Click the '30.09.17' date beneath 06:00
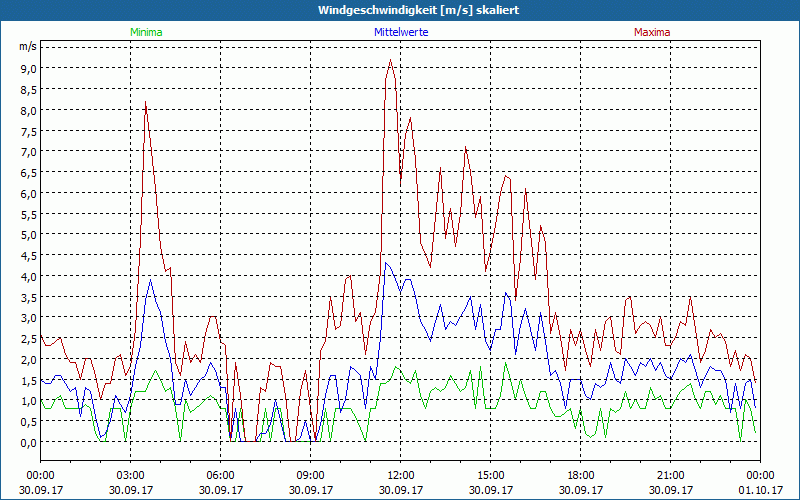 pyautogui.click(x=220, y=490)
